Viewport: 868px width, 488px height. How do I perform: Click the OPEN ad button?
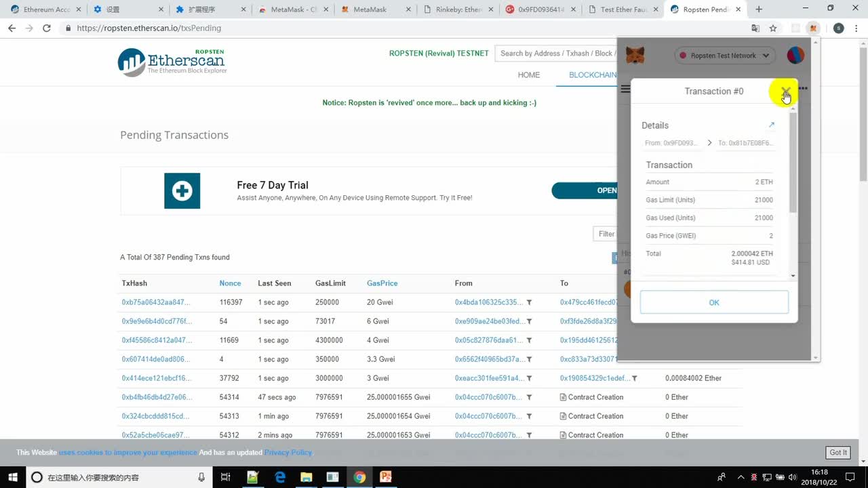585,190
